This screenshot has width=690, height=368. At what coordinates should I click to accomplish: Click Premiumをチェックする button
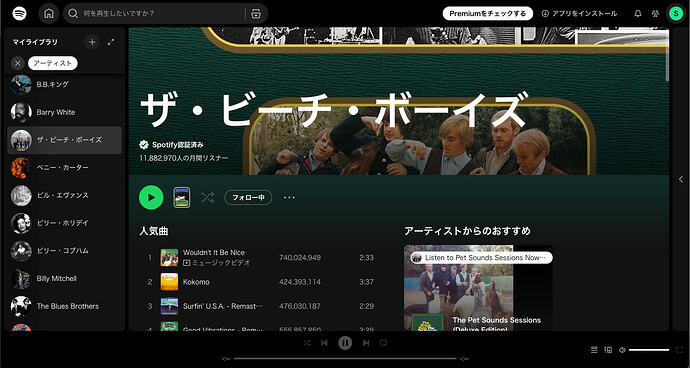click(488, 14)
